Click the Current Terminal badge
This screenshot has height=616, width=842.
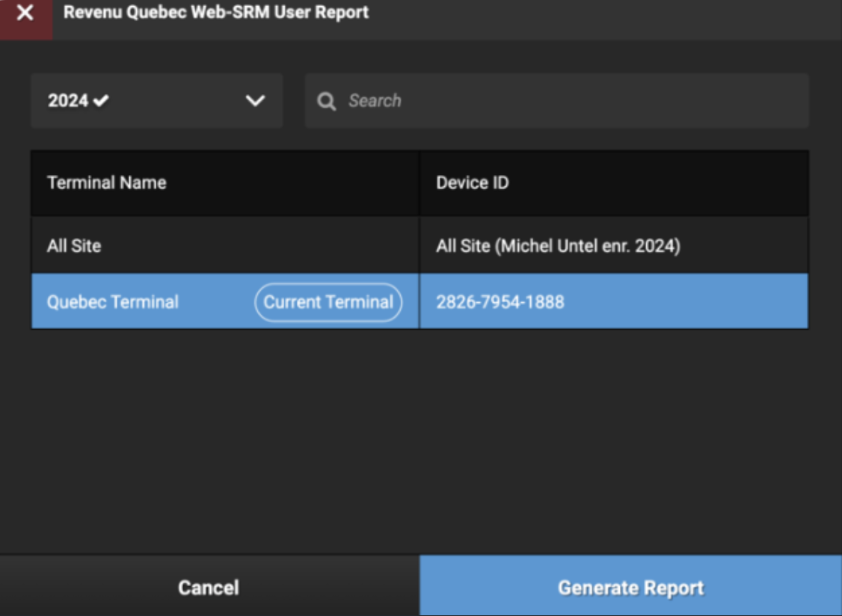(x=327, y=302)
